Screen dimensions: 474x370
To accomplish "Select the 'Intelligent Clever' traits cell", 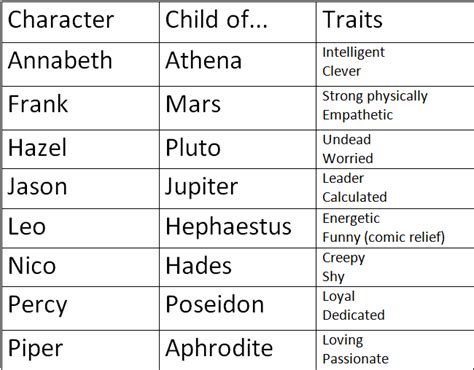I will (x=395, y=64).
